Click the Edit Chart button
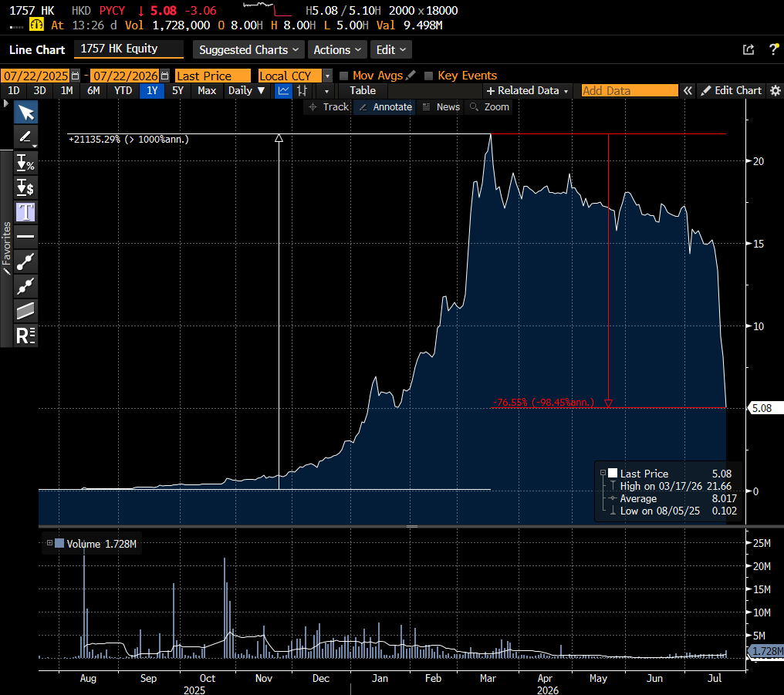The width and height of the screenshot is (784, 695). click(x=731, y=90)
